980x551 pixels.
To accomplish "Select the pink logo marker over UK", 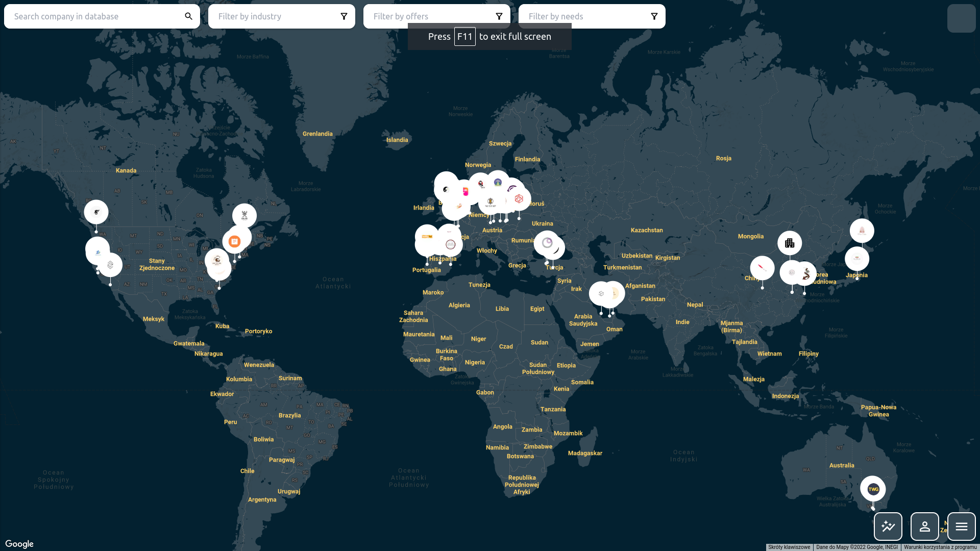I will pyautogui.click(x=465, y=192).
